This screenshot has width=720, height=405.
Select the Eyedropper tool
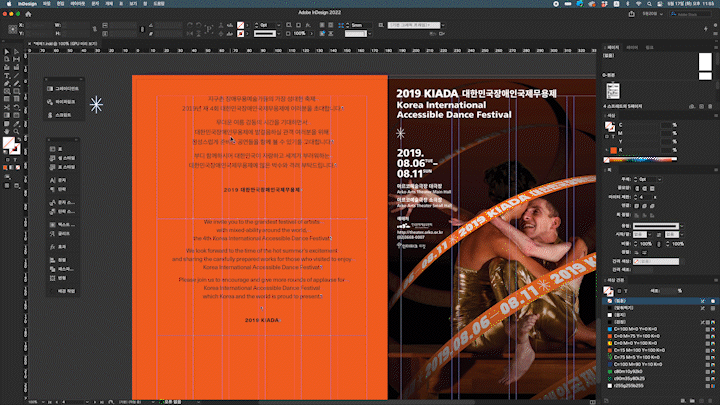click(x=16, y=124)
